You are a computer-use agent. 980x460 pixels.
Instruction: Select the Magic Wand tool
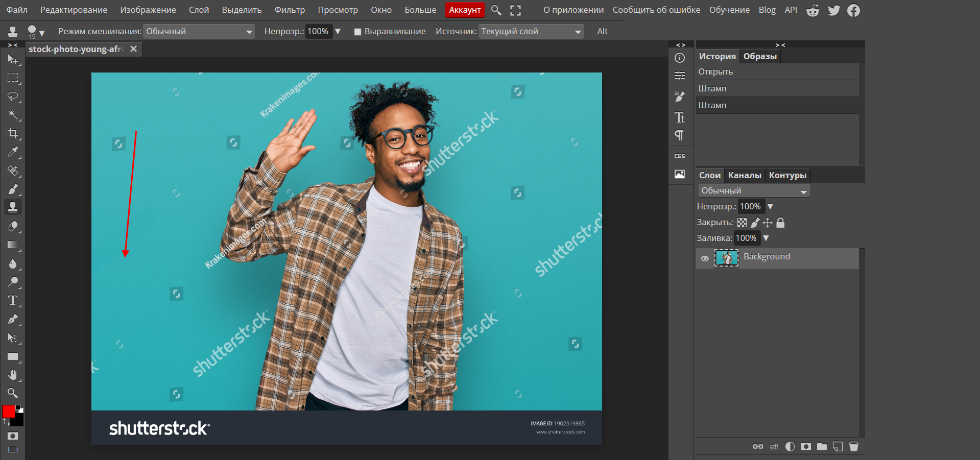13,115
